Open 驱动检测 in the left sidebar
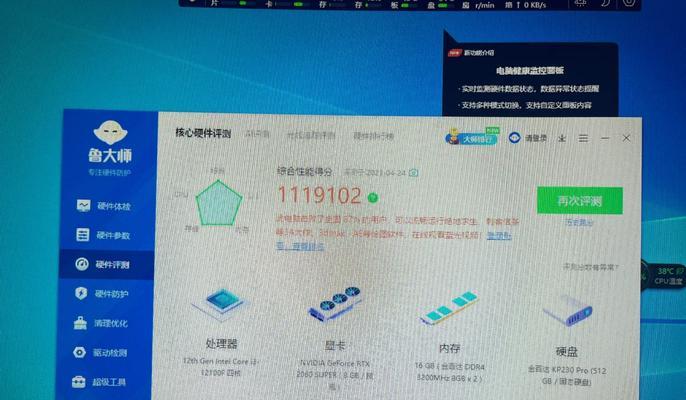 (x=100, y=353)
